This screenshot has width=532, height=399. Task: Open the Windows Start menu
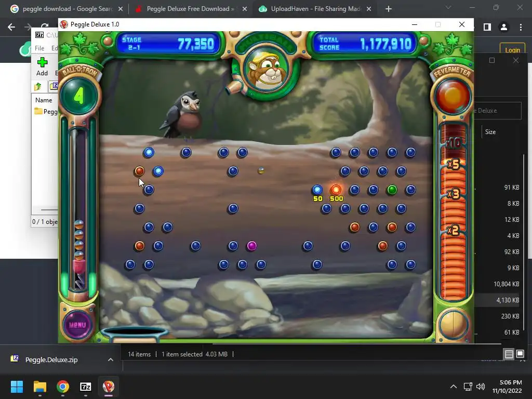(17, 387)
